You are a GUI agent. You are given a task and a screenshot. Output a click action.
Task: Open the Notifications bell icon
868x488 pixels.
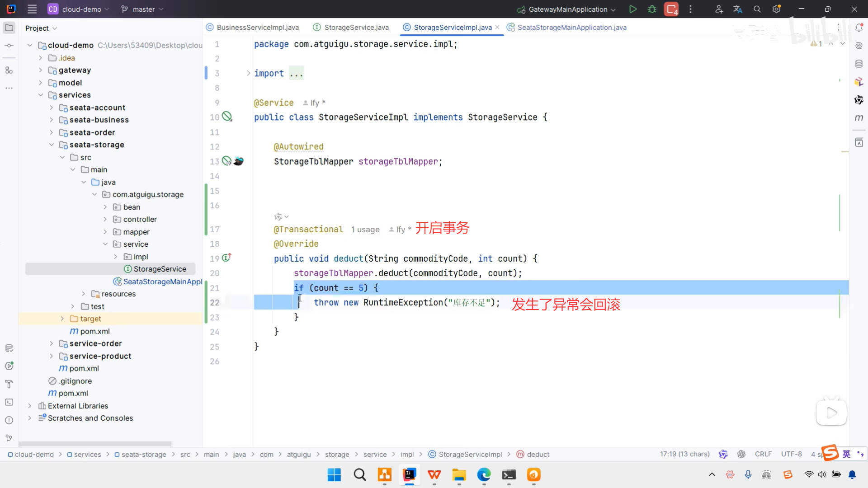pyautogui.click(x=859, y=28)
